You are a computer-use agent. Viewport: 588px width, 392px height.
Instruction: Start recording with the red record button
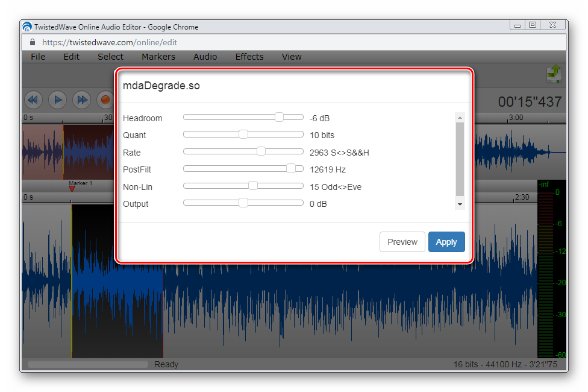coord(106,100)
